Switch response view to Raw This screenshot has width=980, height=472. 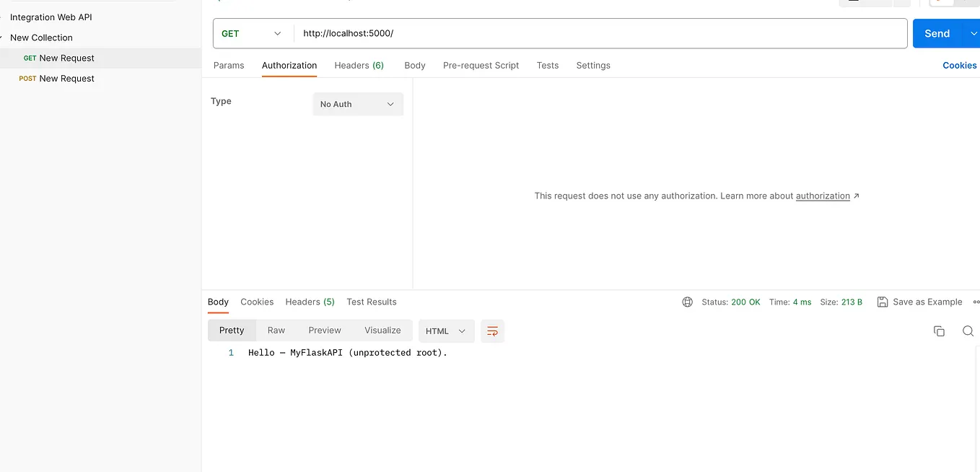click(276, 330)
